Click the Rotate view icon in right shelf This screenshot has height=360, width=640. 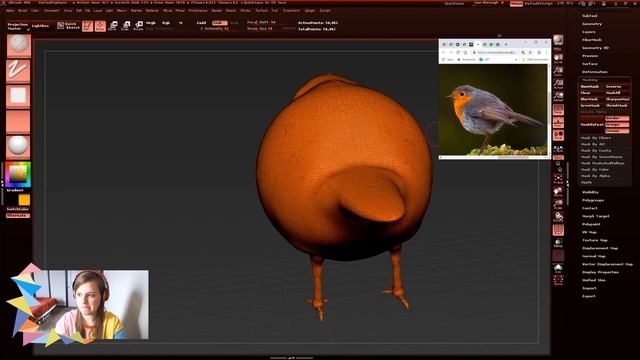pos(558,217)
